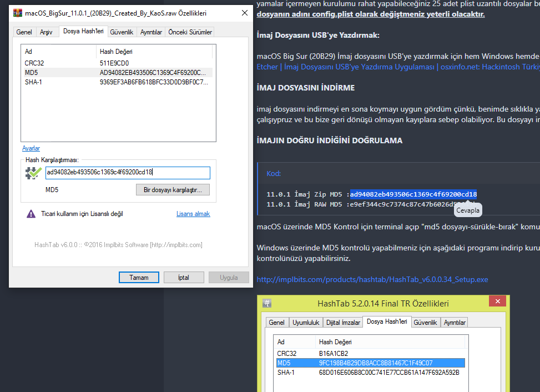
Task: Open Güvenlik tab in HashTab 5.2.0.14 window
Action: point(425,323)
